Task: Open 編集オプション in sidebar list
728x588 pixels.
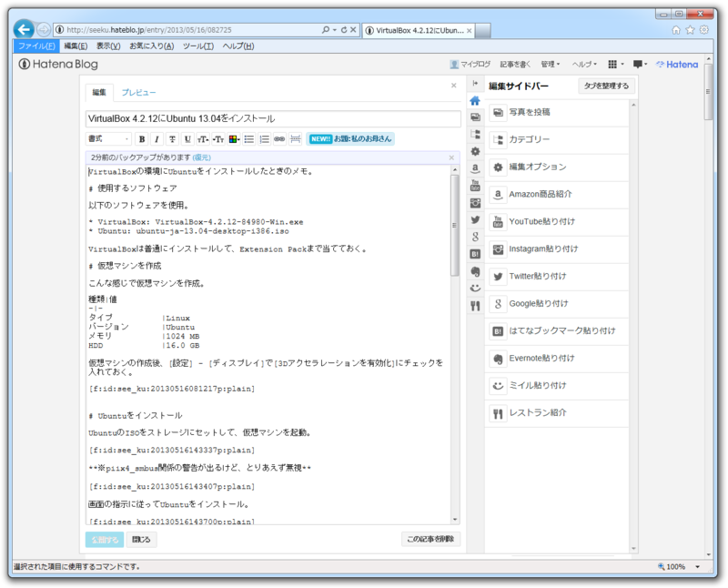Action: coord(557,167)
